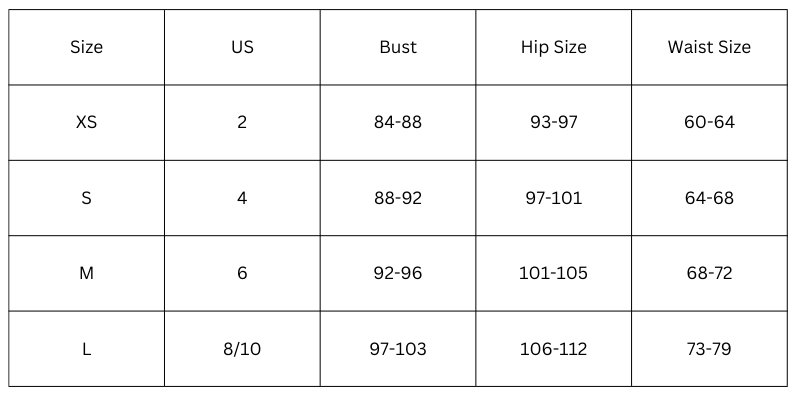This screenshot has width=800, height=400.
Task: Click the Size column header cell
Action: point(87,47)
